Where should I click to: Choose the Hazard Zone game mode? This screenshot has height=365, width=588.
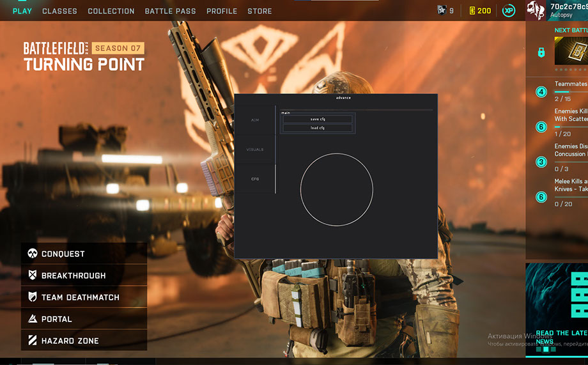[70, 341]
